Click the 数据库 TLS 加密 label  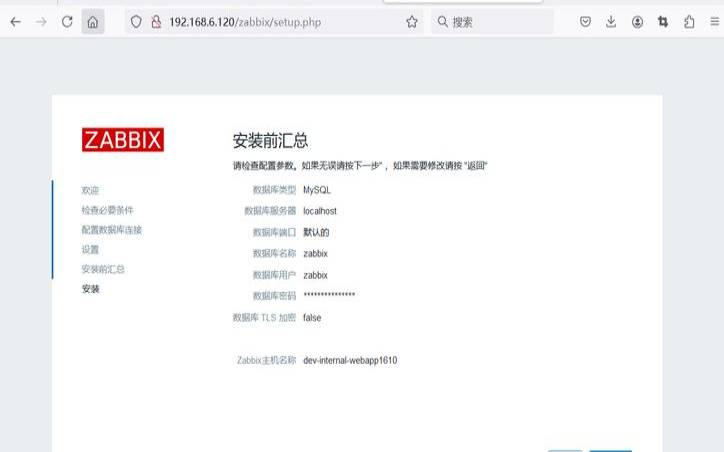[x=264, y=318]
